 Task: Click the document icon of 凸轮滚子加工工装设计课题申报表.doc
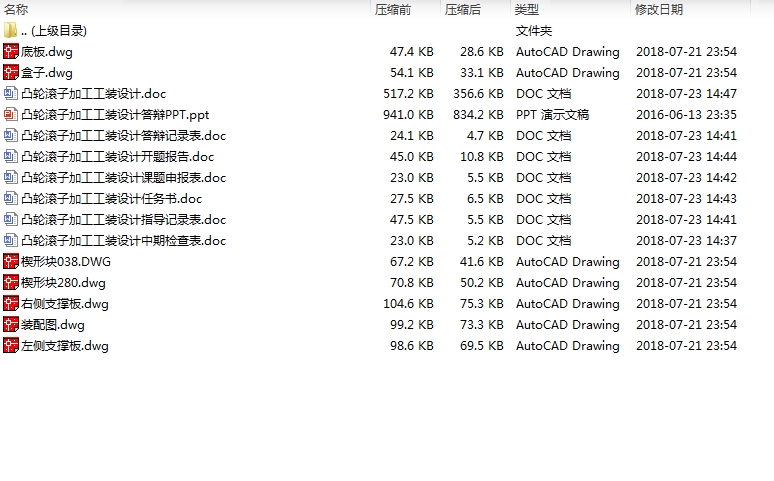point(10,177)
